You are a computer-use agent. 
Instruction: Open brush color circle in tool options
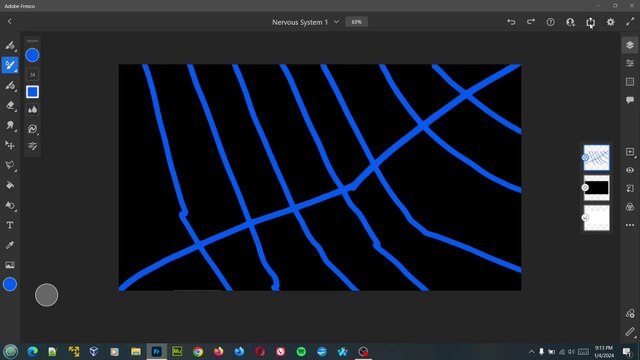[x=32, y=55]
